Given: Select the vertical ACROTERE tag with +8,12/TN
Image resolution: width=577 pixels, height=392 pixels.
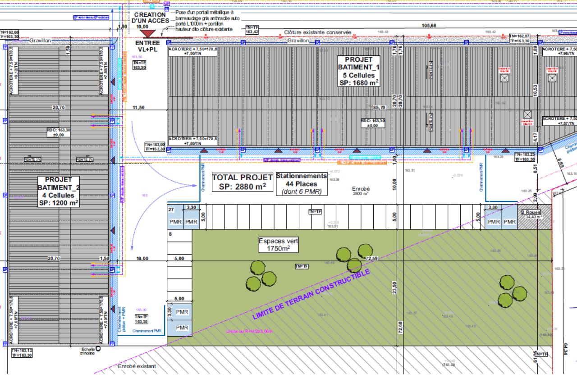Looking at the screenshot, I should point(14,71).
